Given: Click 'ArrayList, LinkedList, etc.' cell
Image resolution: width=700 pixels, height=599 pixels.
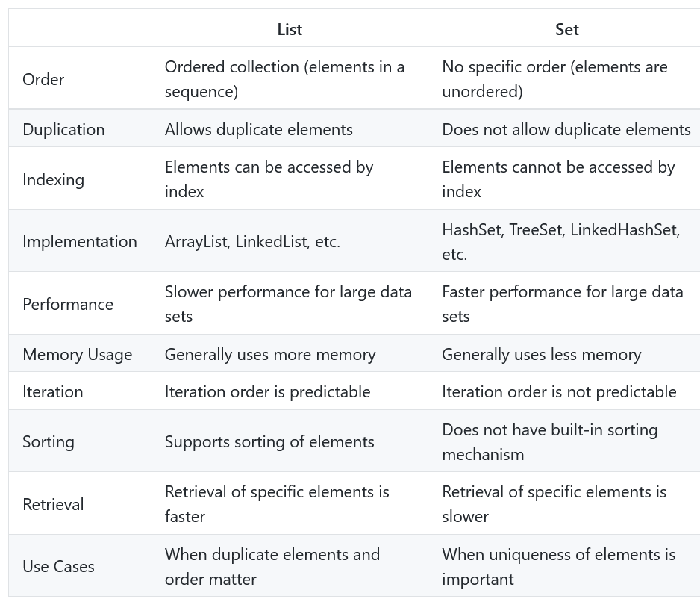Looking at the screenshot, I should pyautogui.click(x=252, y=242).
